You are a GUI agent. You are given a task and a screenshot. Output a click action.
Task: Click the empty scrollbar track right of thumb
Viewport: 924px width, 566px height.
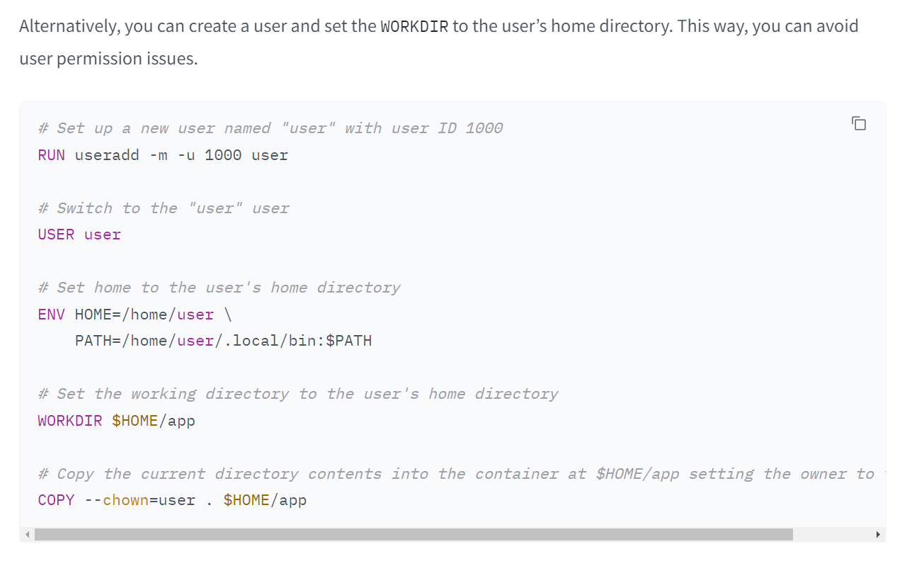point(832,535)
